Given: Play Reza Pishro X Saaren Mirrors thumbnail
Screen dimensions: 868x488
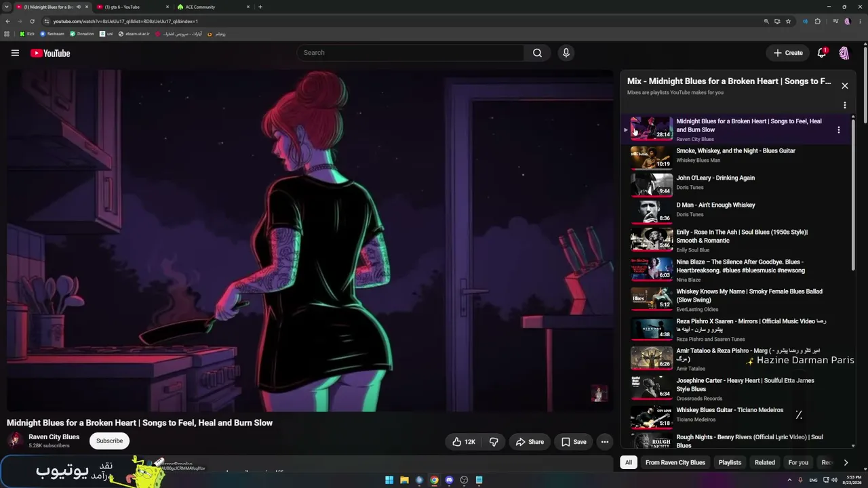Looking at the screenshot, I should [652, 328].
